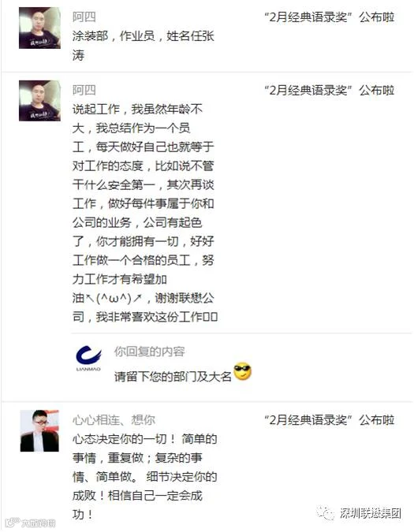Click 阿四's avatar beside the 说起工作 comment
Viewport: 414px width, 532px height.
pyautogui.click(x=39, y=101)
